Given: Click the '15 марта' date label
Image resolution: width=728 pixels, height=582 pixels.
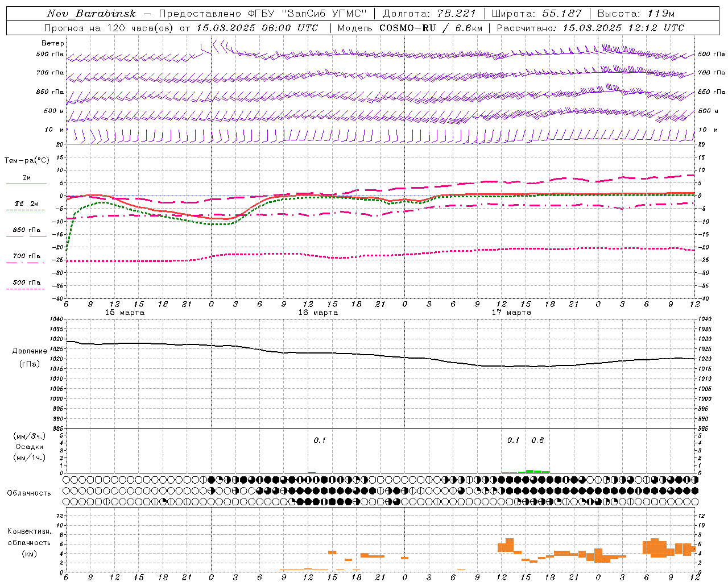Looking at the screenshot, I should [x=125, y=313].
